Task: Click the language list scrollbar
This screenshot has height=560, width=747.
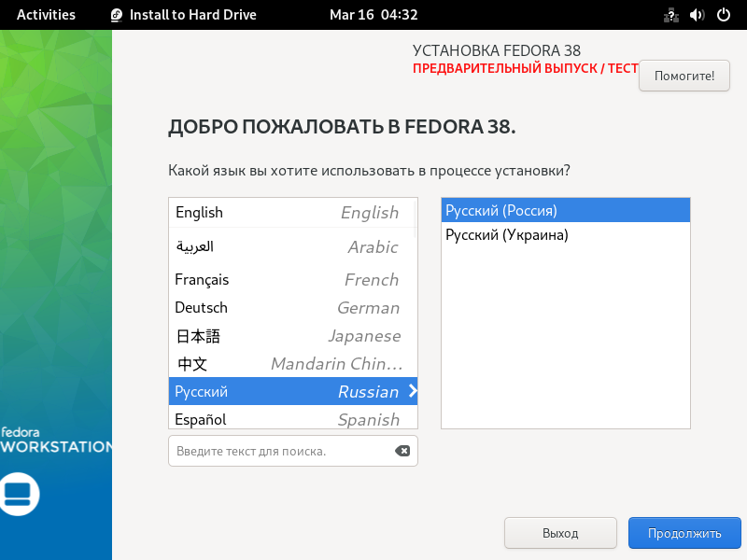Action: tap(415, 219)
